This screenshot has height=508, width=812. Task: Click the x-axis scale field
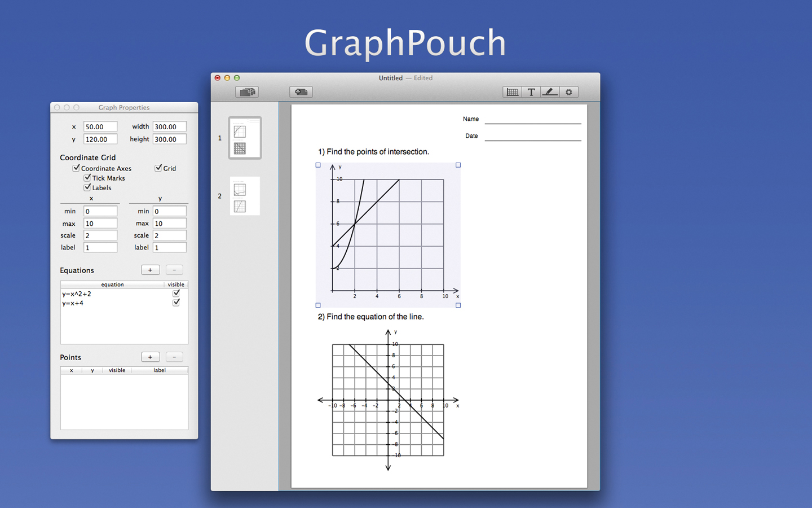click(x=100, y=235)
